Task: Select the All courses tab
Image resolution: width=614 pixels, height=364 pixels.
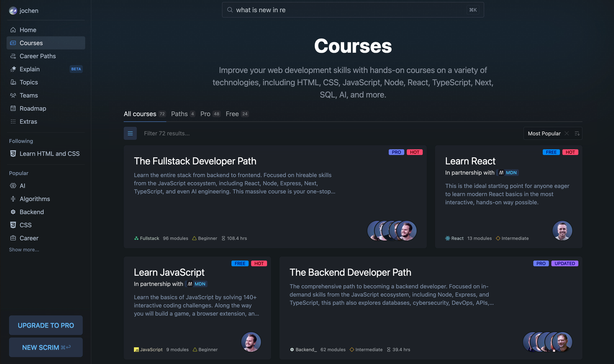Action: point(145,114)
